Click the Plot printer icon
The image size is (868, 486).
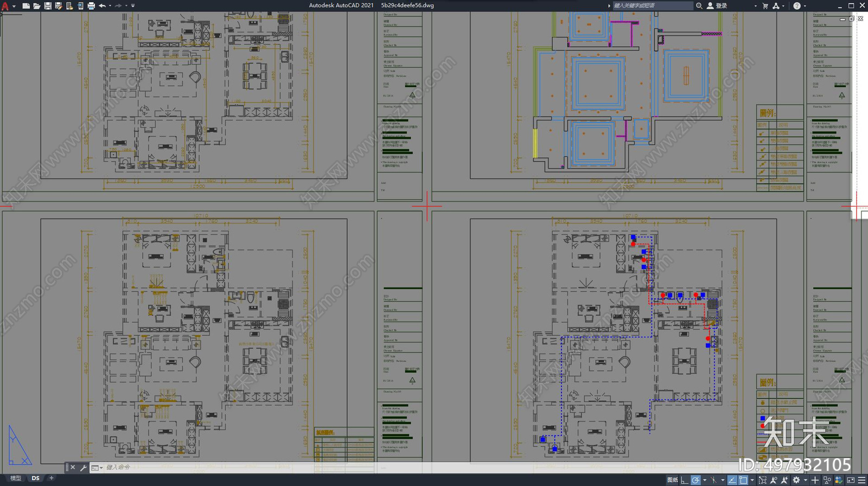[x=91, y=6]
